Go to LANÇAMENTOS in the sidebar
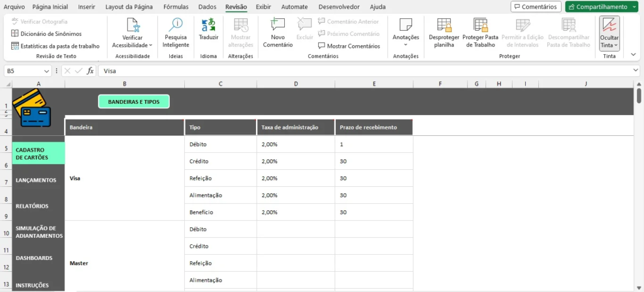This screenshot has width=644, height=292. (x=36, y=180)
